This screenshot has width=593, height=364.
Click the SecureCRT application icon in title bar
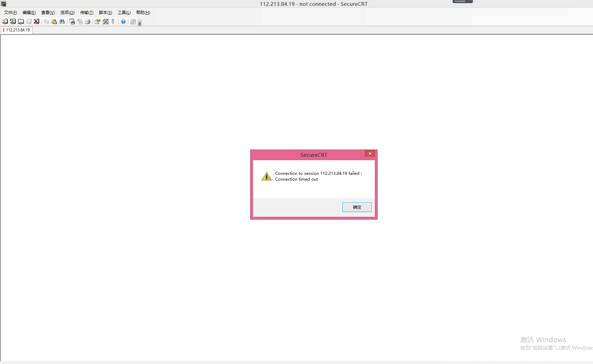(x=4, y=4)
